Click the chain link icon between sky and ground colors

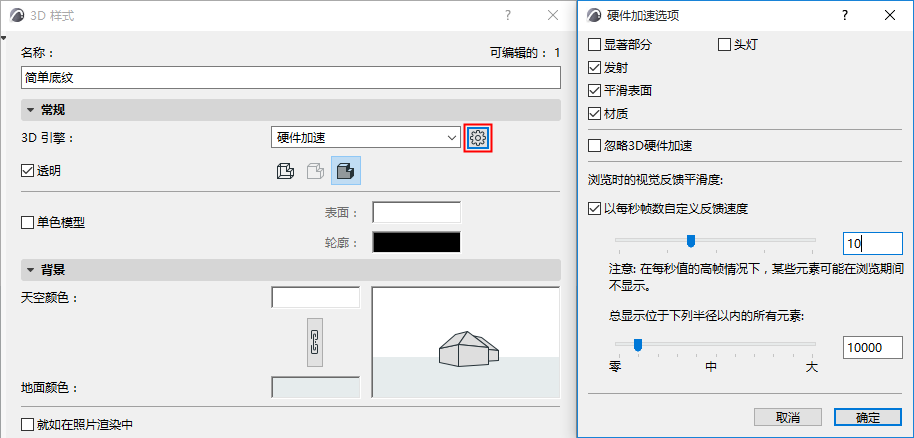point(315,342)
